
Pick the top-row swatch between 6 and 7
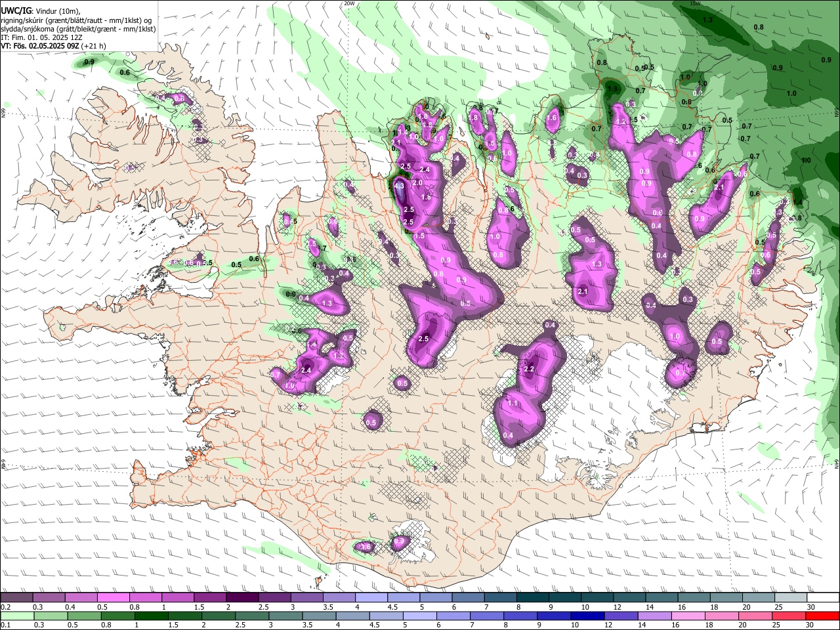tap(468, 598)
